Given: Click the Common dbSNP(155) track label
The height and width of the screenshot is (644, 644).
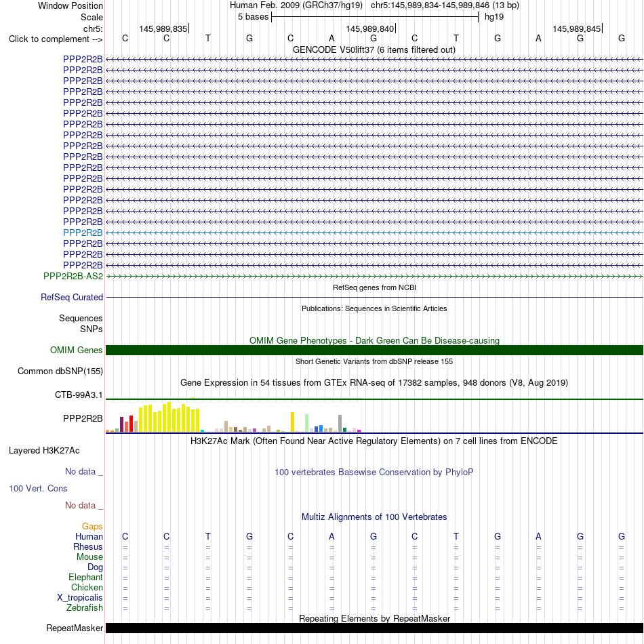Looking at the screenshot, I should pyautogui.click(x=60, y=371).
